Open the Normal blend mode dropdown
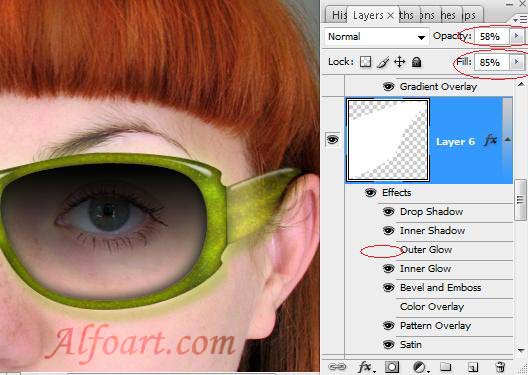This screenshot has width=528, height=375. point(377,36)
